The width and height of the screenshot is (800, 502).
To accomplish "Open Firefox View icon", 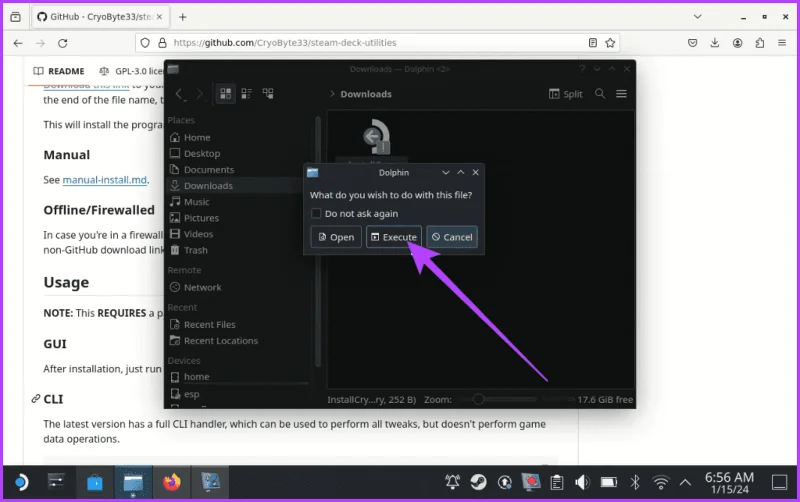I will pos(16,17).
